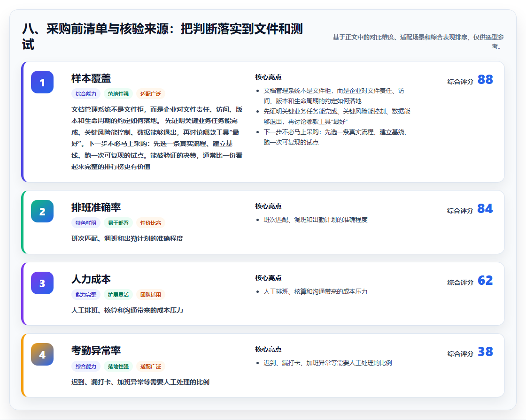Viewport: 526px width, 420px height.
Task: Click the rank 3 number badge
Action: coord(42,283)
